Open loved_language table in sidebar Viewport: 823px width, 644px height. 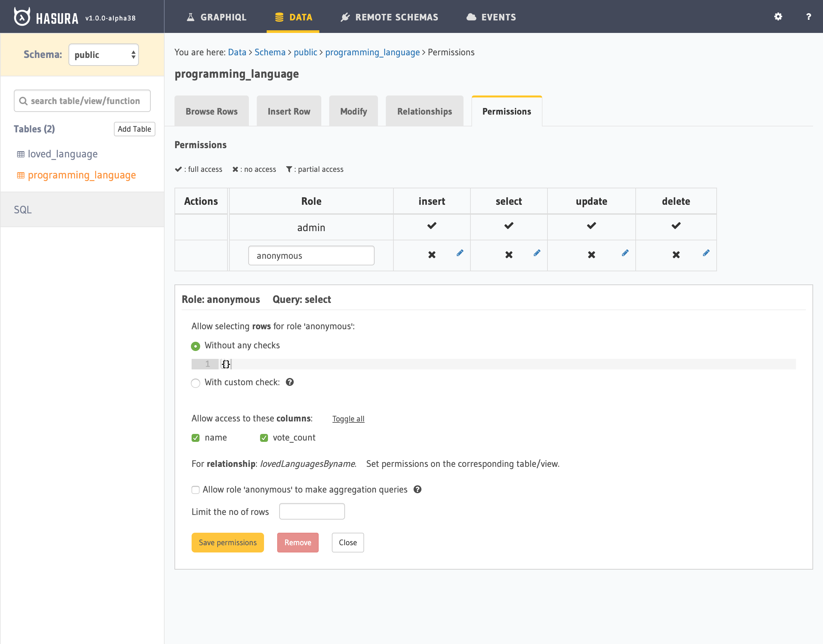click(x=63, y=154)
